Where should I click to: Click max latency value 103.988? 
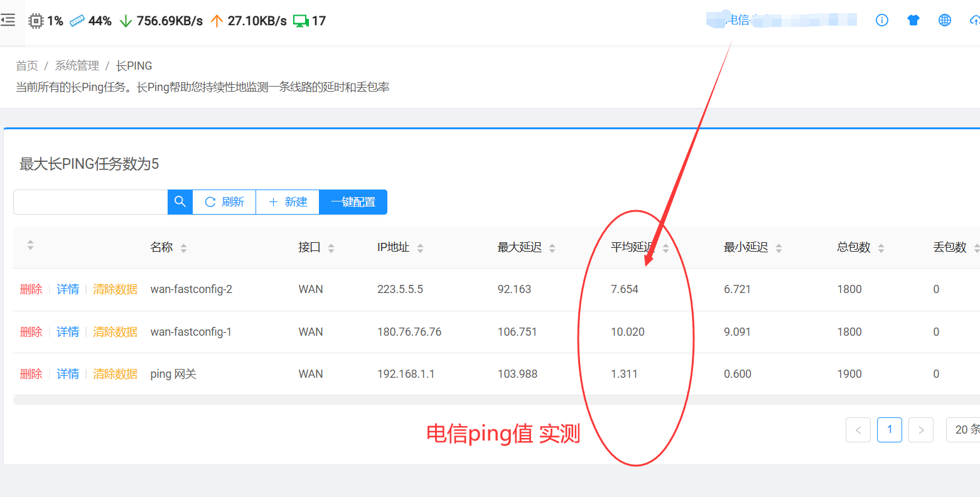pyautogui.click(x=517, y=374)
